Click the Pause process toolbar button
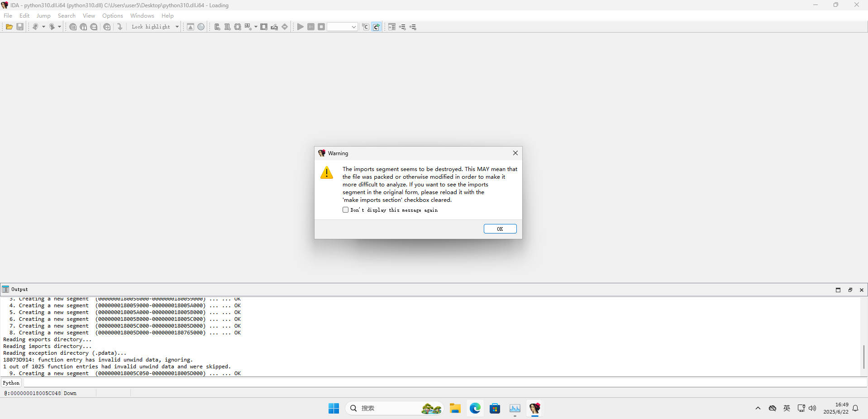 311,27
